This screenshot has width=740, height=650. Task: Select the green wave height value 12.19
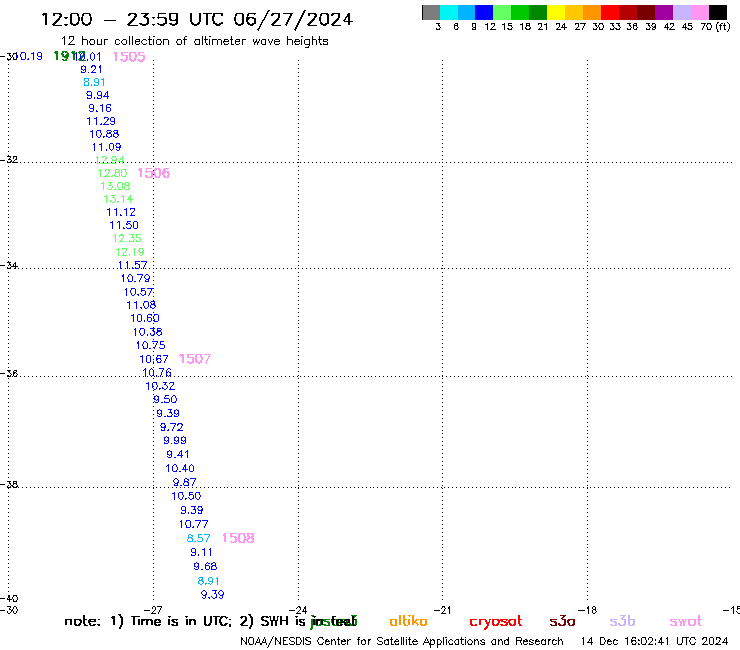130,252
